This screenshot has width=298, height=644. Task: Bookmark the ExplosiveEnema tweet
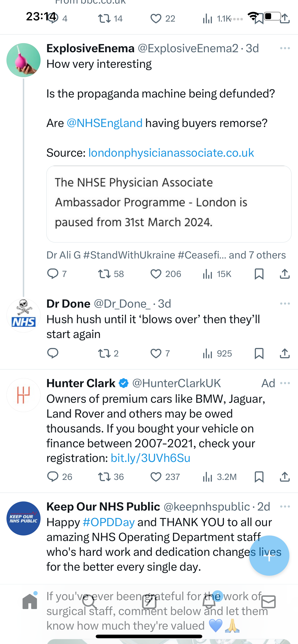click(x=259, y=274)
